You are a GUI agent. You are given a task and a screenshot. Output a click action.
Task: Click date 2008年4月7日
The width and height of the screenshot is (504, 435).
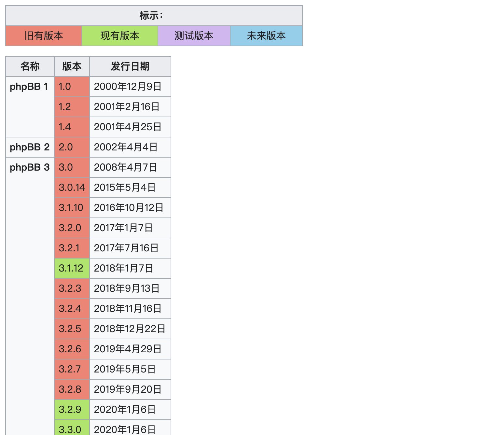click(130, 167)
